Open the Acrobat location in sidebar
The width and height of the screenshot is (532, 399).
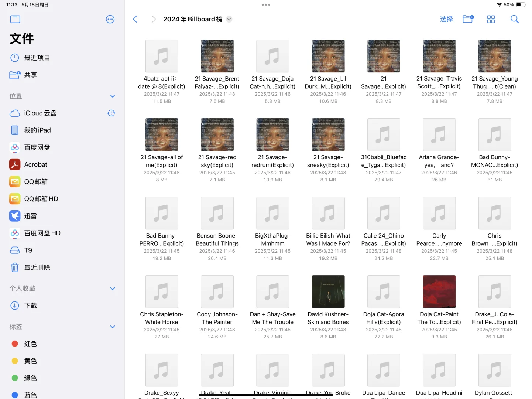click(35, 164)
